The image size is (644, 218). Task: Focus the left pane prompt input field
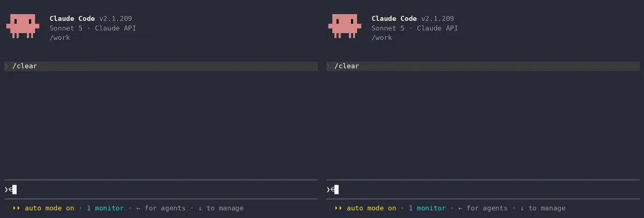click(x=161, y=190)
